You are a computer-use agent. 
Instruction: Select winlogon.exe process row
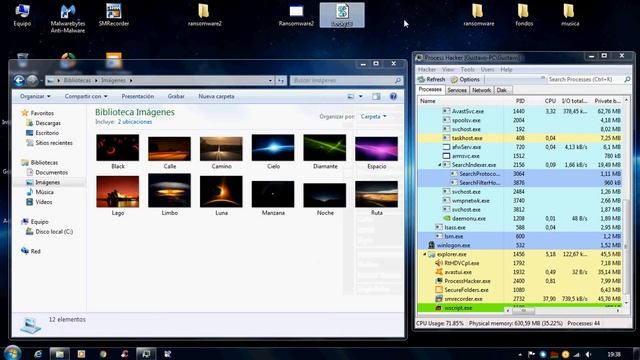(x=519, y=245)
